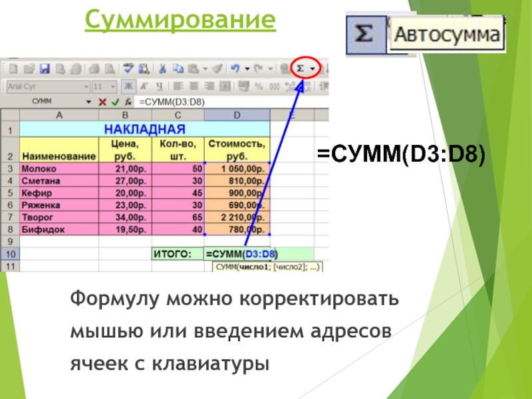Toggle bold Ж formatting
The width and height of the screenshot is (532, 399).
pyautogui.click(x=129, y=86)
